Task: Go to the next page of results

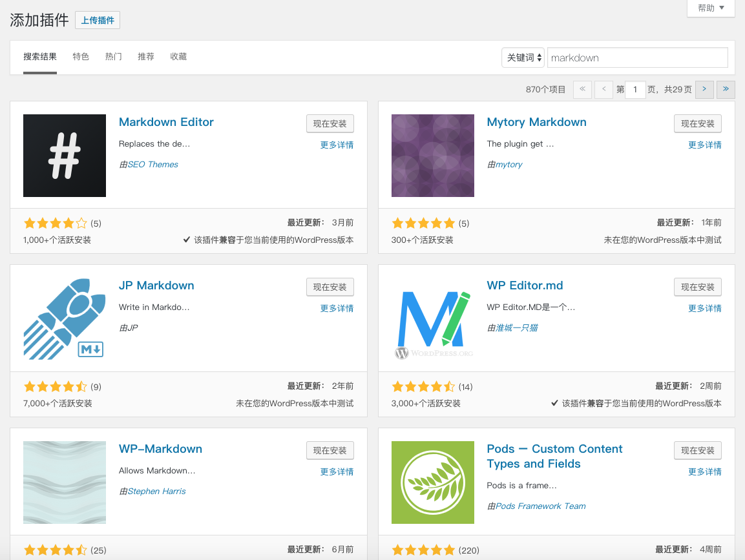Action: click(x=704, y=89)
